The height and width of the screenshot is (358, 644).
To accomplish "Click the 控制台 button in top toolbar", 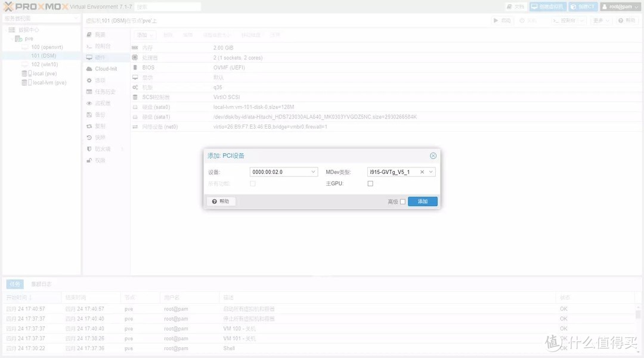I will (564, 20).
